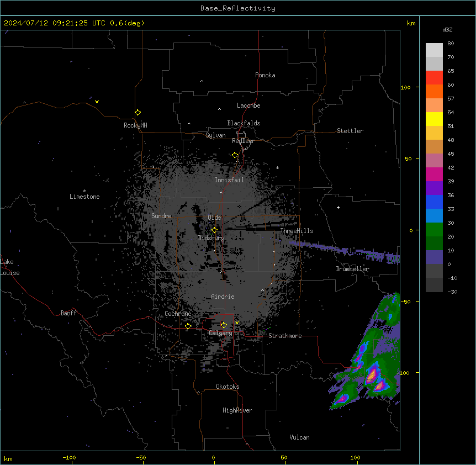This screenshot has height=465, width=476.
Task: Choose the bright green 30 dBZ legend swatch
Action: [x=434, y=230]
